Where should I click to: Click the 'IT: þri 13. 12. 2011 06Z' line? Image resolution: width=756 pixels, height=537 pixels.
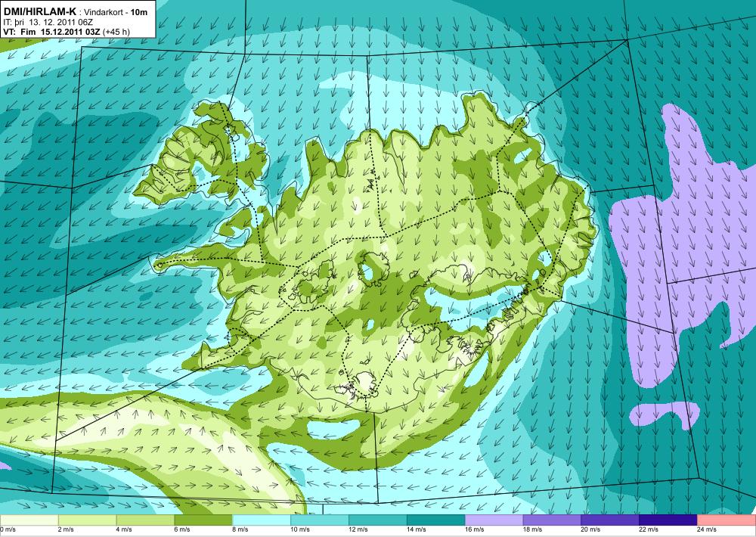(x=48, y=22)
